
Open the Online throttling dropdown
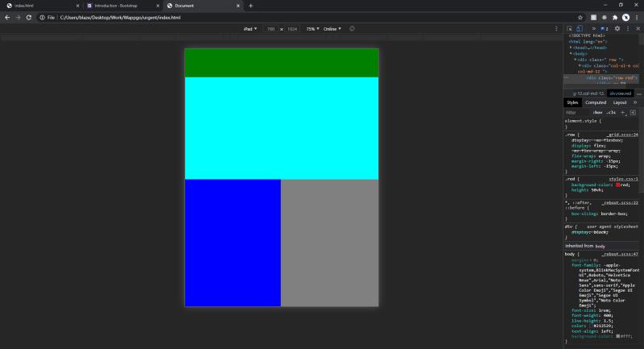(x=332, y=28)
